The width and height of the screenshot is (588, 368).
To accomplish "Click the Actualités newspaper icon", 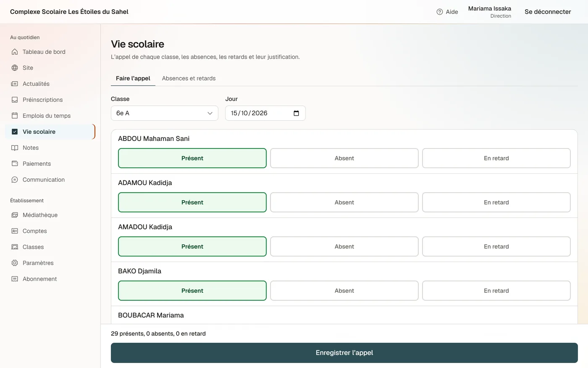I will pos(15,84).
